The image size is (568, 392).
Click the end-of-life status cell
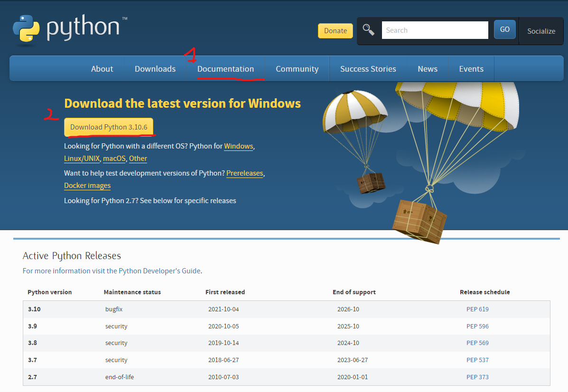(x=120, y=377)
